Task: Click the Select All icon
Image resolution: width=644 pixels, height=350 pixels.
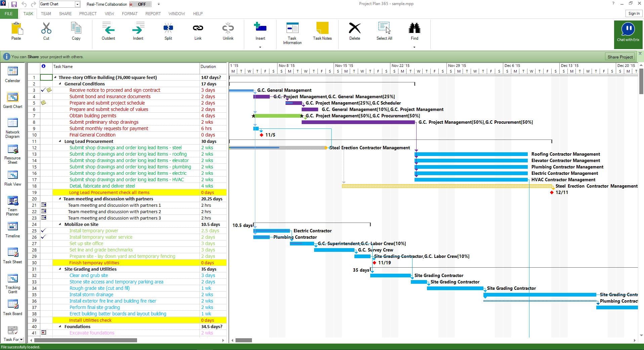Action: point(384,28)
